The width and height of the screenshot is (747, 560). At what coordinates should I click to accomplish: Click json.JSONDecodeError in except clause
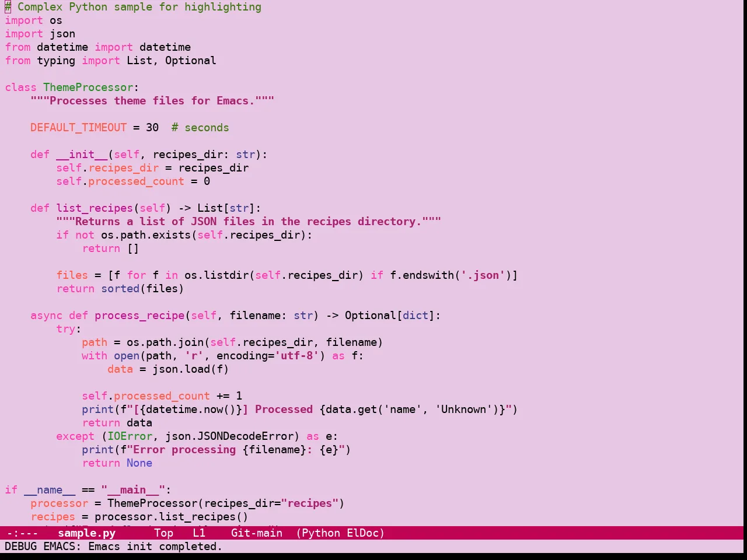pos(229,436)
